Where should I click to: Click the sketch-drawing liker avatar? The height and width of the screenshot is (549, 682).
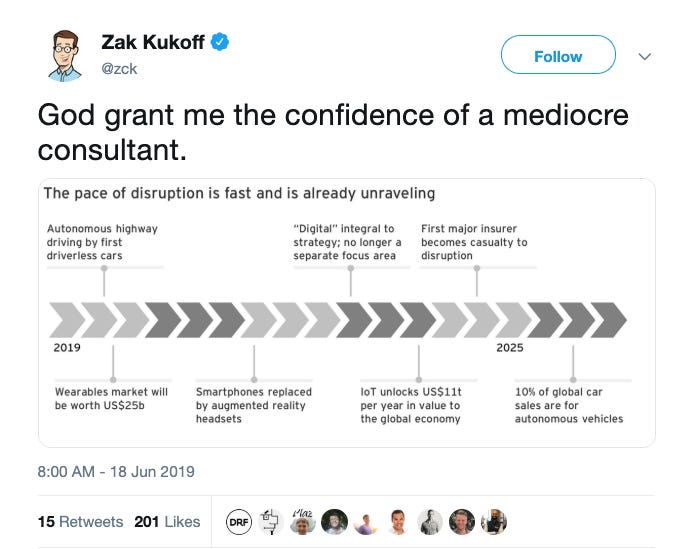tap(271, 522)
